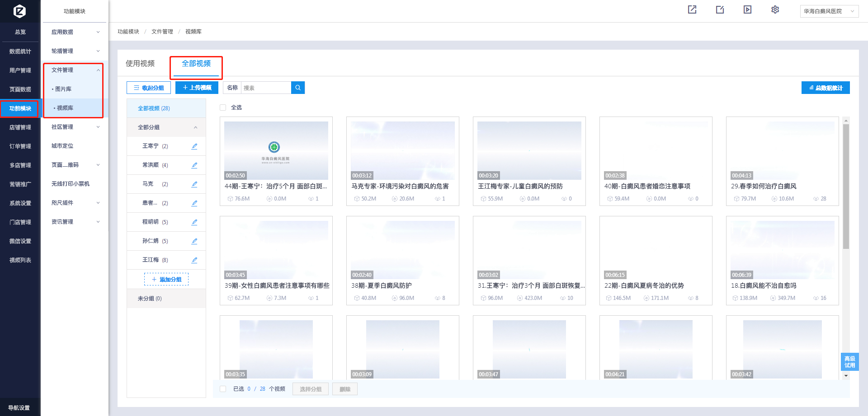The image size is (868, 416).
Task: Click the app logo in top-left corner
Action: pyautogui.click(x=20, y=11)
